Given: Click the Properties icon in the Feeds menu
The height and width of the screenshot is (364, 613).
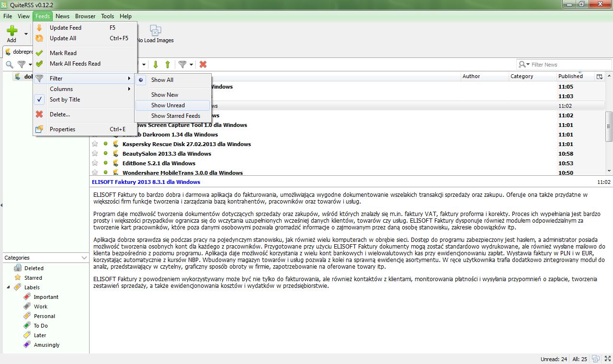Looking at the screenshot, I should click(x=39, y=129).
